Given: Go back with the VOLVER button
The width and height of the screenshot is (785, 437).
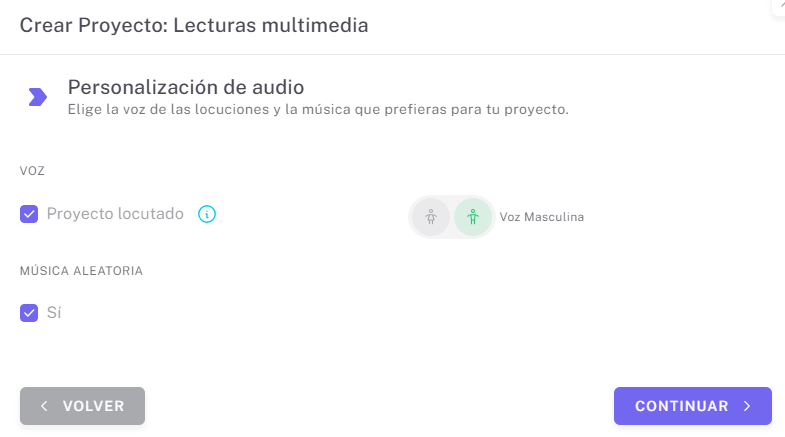Looking at the screenshot, I should tap(82, 406).
